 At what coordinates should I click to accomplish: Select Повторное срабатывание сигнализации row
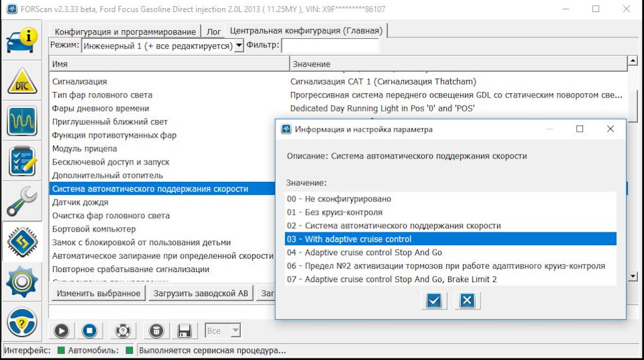click(x=162, y=269)
